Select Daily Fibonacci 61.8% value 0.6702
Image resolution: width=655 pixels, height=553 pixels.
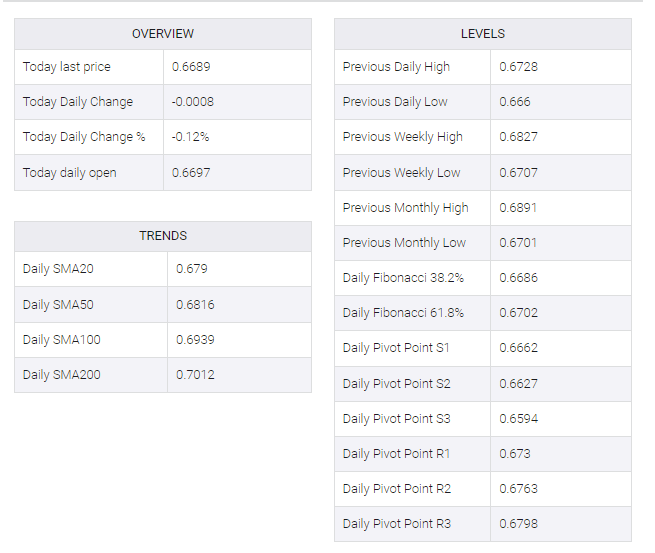pos(518,313)
